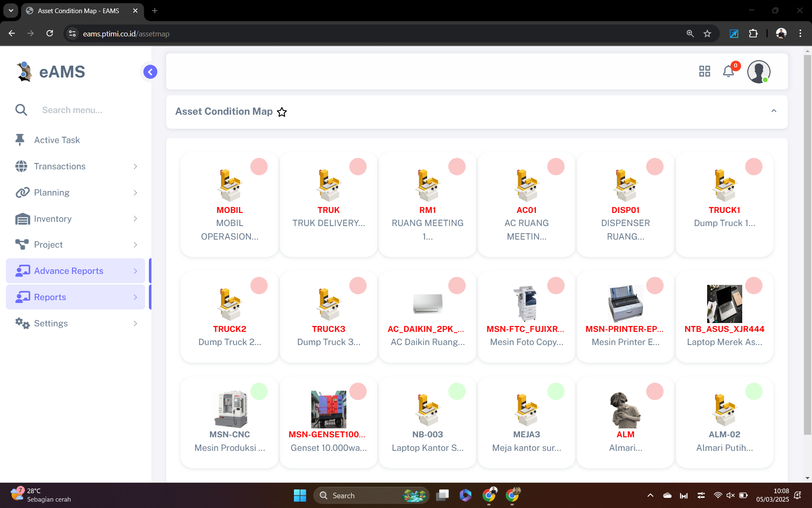Image resolution: width=812 pixels, height=508 pixels.
Task: Open the TRUCK1 asset label
Action: (724, 210)
